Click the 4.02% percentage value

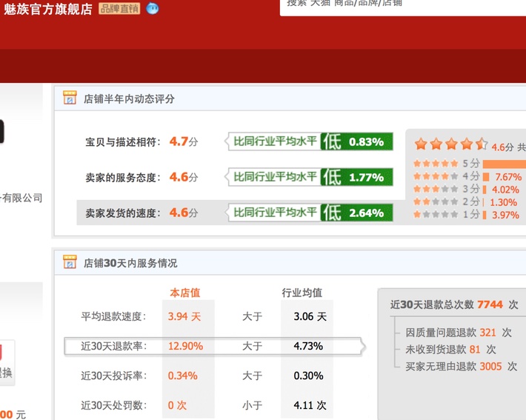click(x=505, y=190)
